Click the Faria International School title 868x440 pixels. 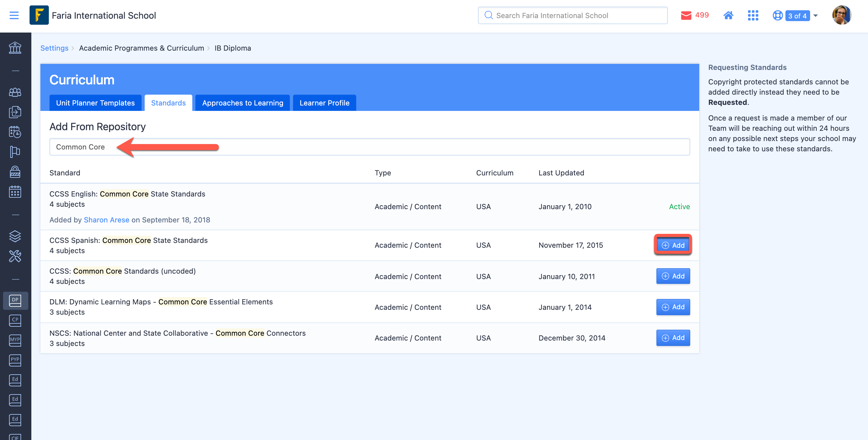click(104, 15)
